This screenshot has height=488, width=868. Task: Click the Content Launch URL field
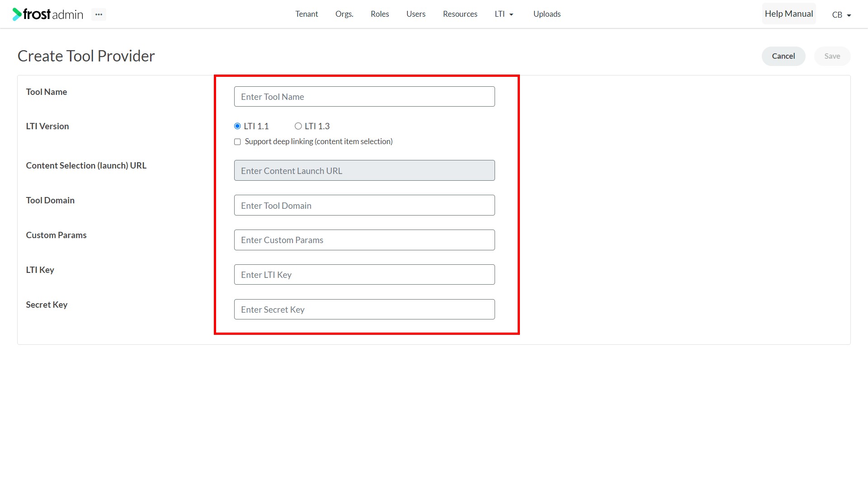click(x=364, y=170)
